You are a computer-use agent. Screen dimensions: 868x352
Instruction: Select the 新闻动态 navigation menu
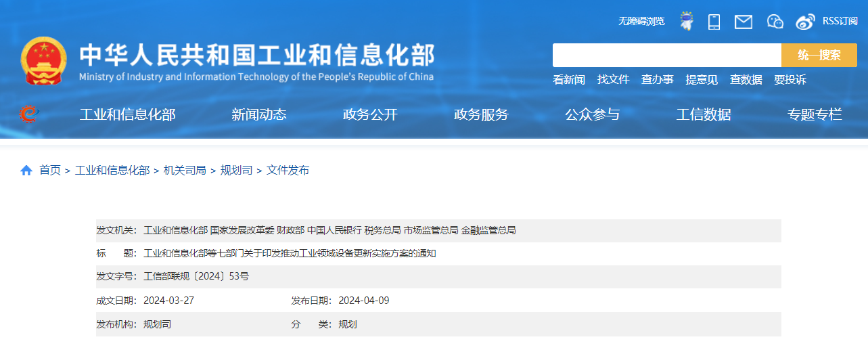pyautogui.click(x=258, y=115)
